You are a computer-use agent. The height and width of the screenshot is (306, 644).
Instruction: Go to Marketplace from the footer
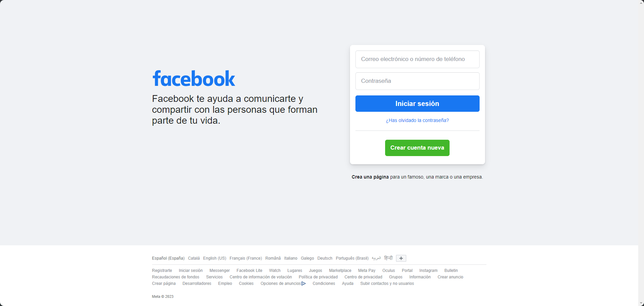click(x=340, y=271)
